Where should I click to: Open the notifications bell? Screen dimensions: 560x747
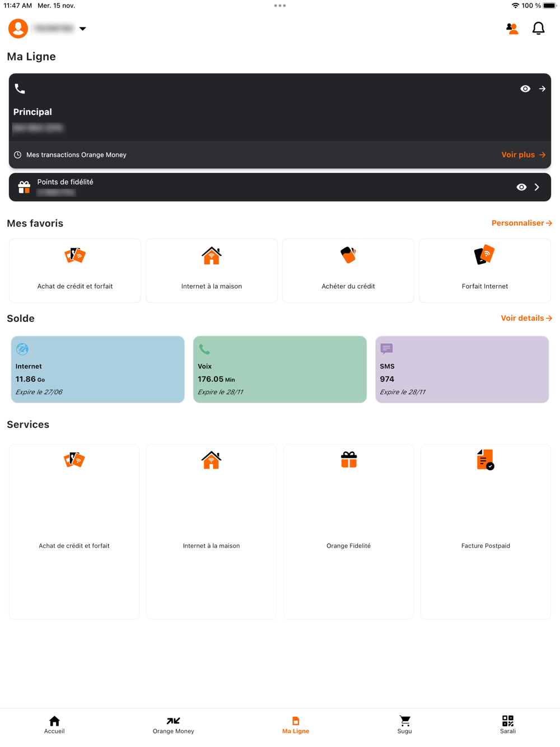tap(538, 29)
